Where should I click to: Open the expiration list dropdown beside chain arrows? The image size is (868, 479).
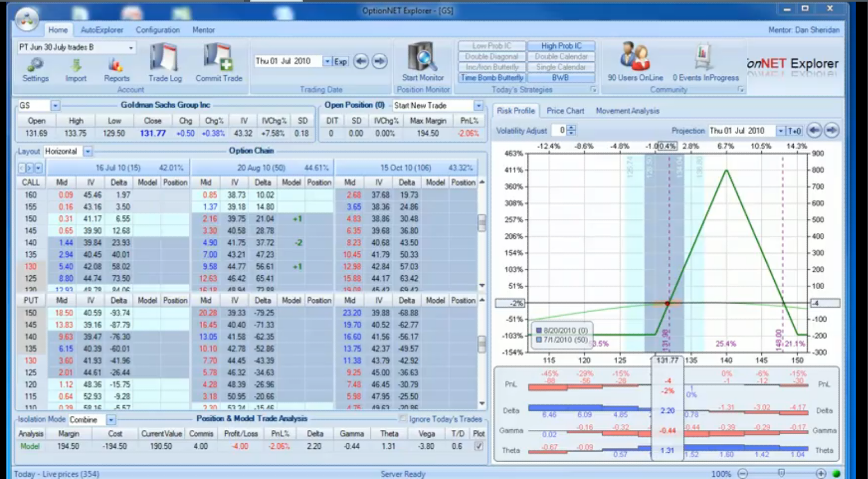click(x=38, y=167)
